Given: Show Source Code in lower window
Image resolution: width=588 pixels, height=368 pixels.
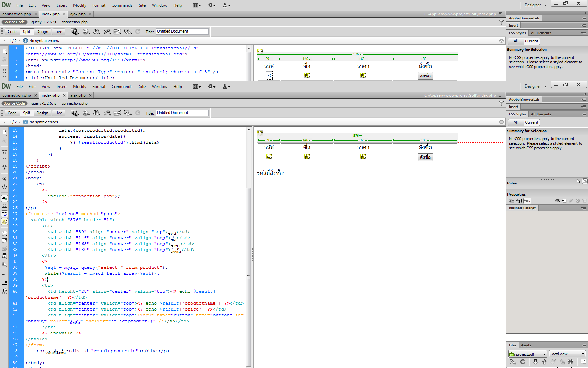Looking at the screenshot, I should [x=14, y=103].
